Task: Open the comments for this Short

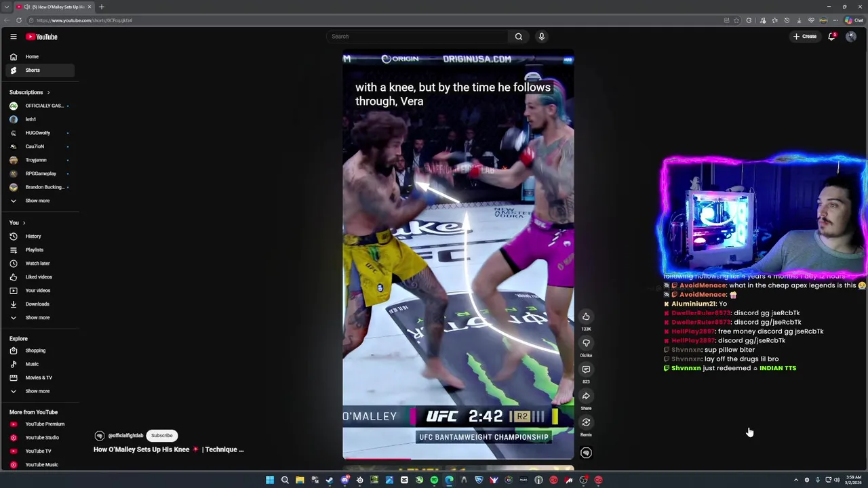Action: click(586, 369)
